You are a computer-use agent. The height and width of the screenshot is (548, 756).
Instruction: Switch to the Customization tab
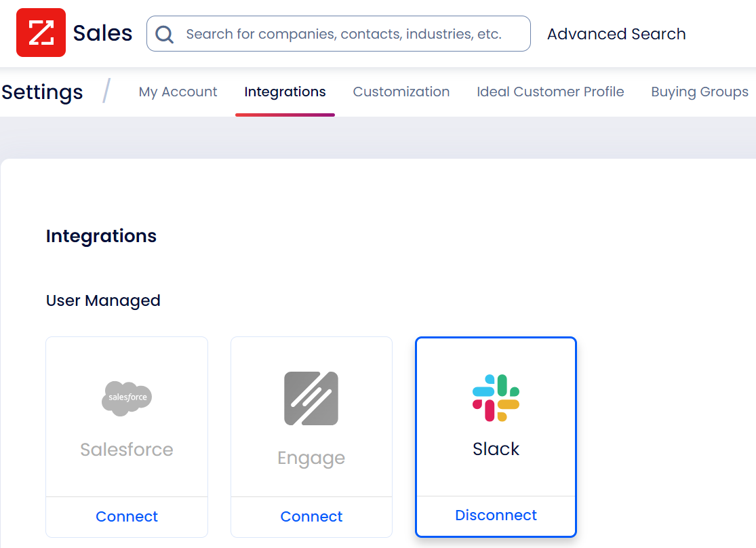401,92
